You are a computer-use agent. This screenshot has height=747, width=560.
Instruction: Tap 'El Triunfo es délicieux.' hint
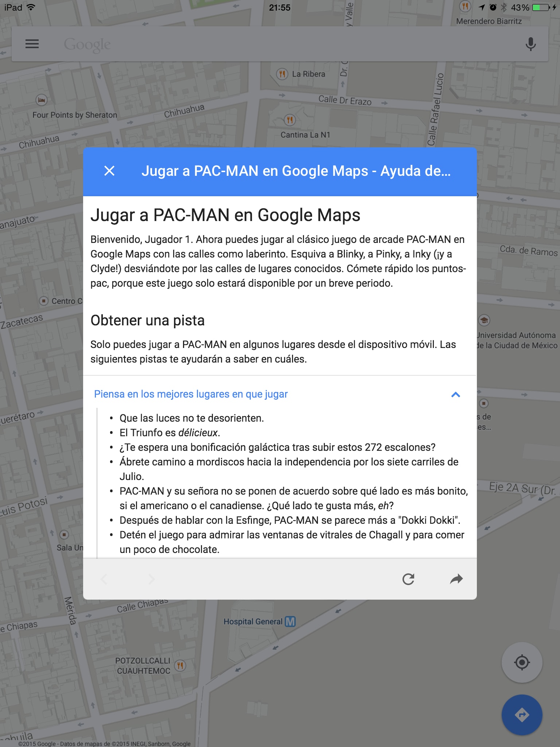pyautogui.click(x=170, y=433)
